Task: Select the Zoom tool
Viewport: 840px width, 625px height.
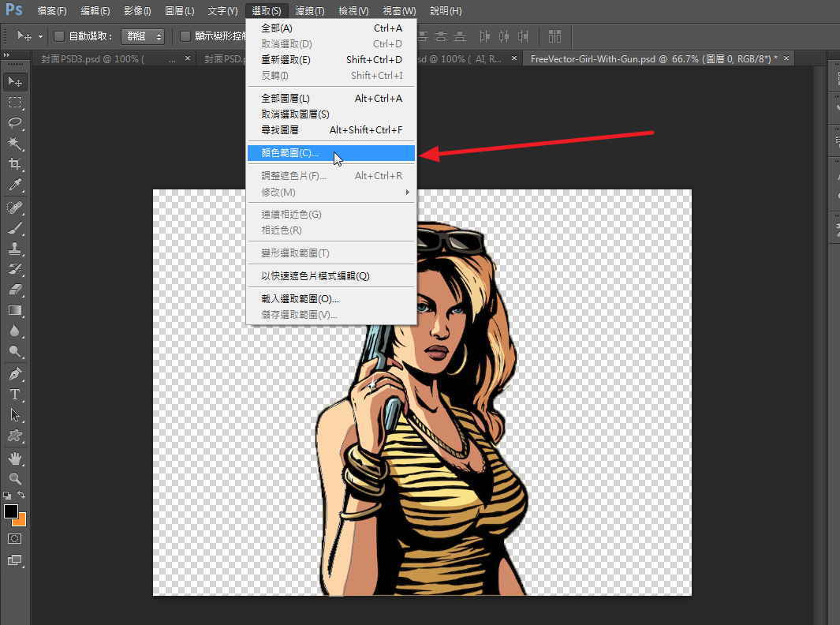Action: click(15, 479)
